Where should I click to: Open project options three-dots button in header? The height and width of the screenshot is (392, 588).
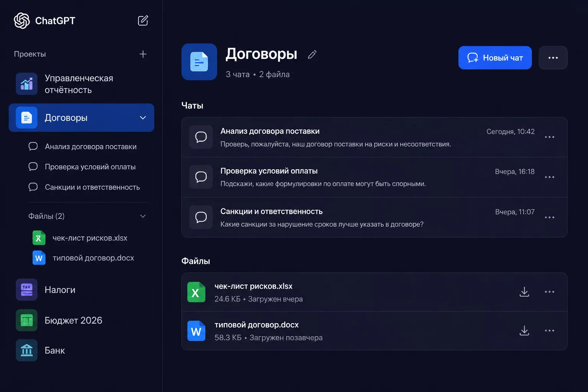point(553,58)
